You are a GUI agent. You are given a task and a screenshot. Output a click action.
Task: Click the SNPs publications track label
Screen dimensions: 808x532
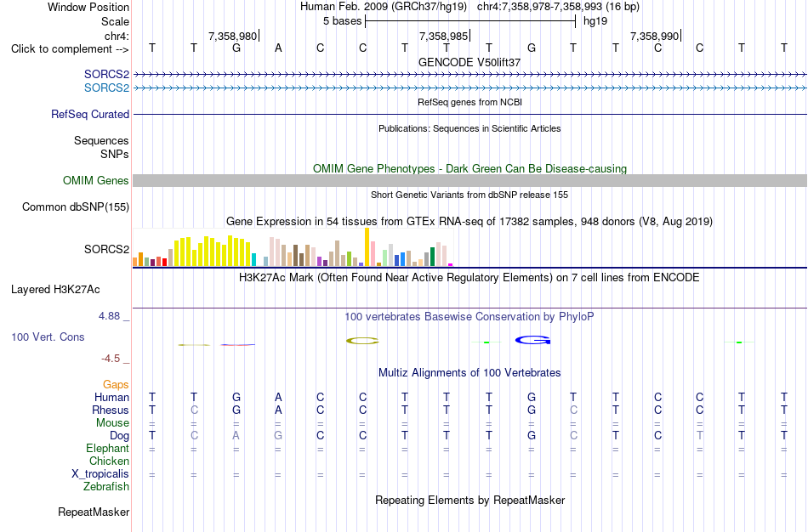coord(115,154)
